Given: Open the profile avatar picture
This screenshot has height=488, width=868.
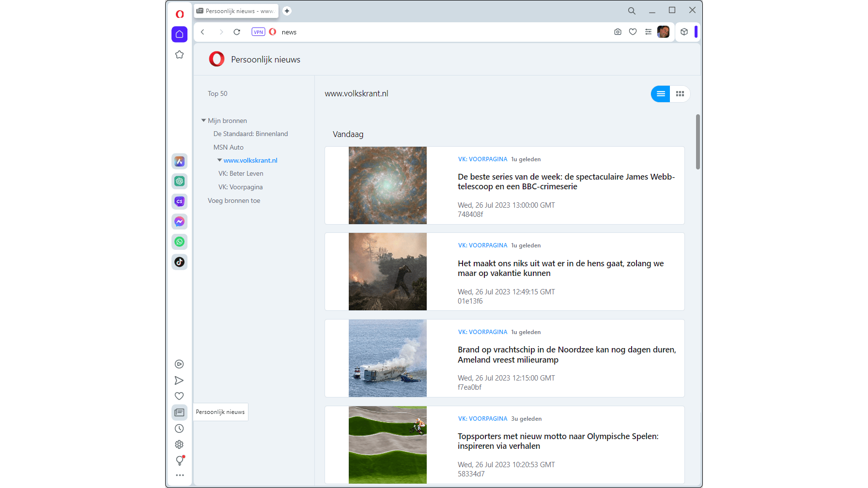Looking at the screenshot, I should pos(664,32).
